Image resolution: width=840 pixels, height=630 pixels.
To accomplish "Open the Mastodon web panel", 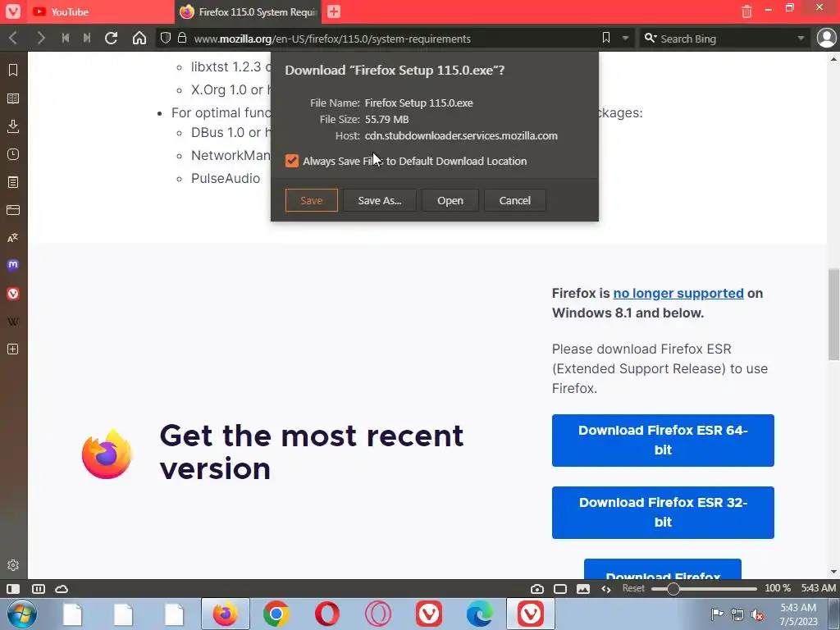I will 13,265.
